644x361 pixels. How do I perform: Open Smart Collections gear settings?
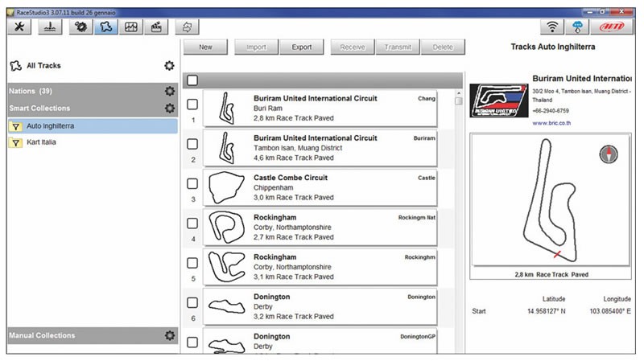170,109
